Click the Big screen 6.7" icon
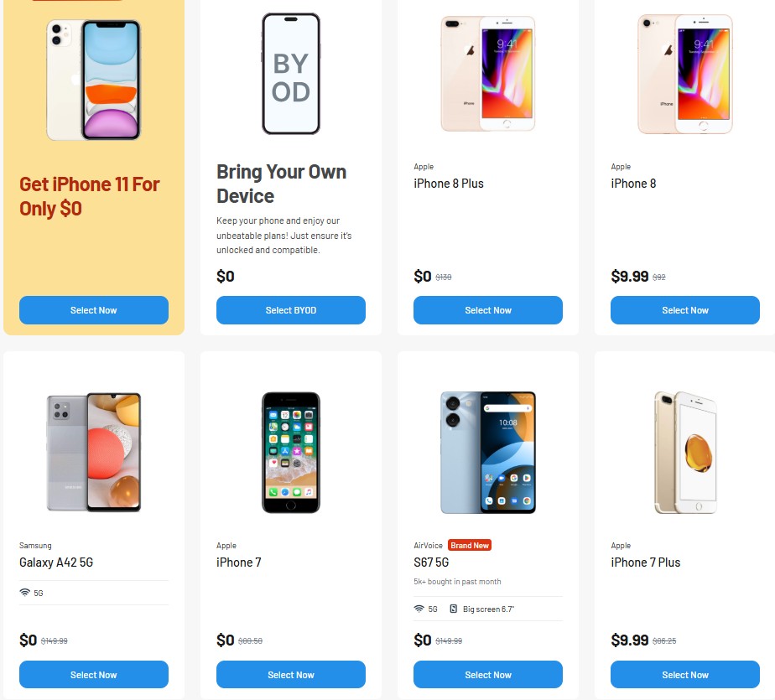Image resolution: width=775 pixels, height=700 pixels. pos(454,609)
